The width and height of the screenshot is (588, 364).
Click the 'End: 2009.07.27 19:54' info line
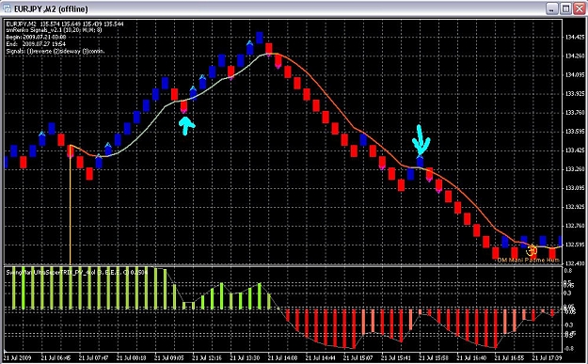[x=36, y=44]
